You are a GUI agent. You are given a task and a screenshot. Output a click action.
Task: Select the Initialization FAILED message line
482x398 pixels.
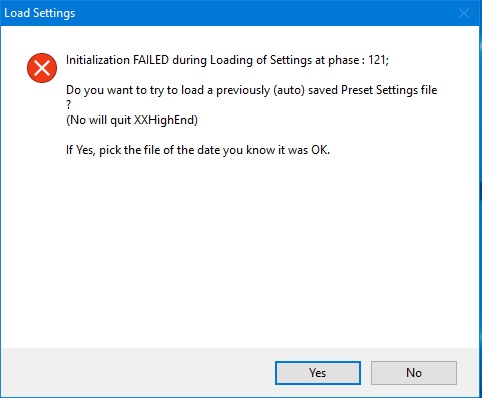(227, 60)
